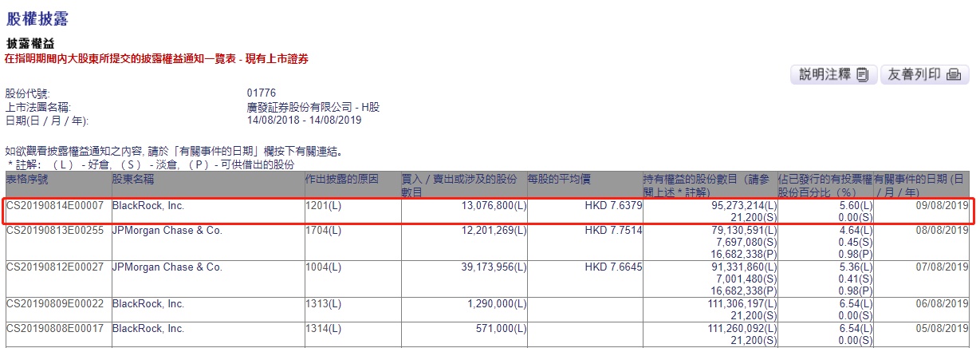
Task: Click reason code 1313(L)
Action: 321,304
